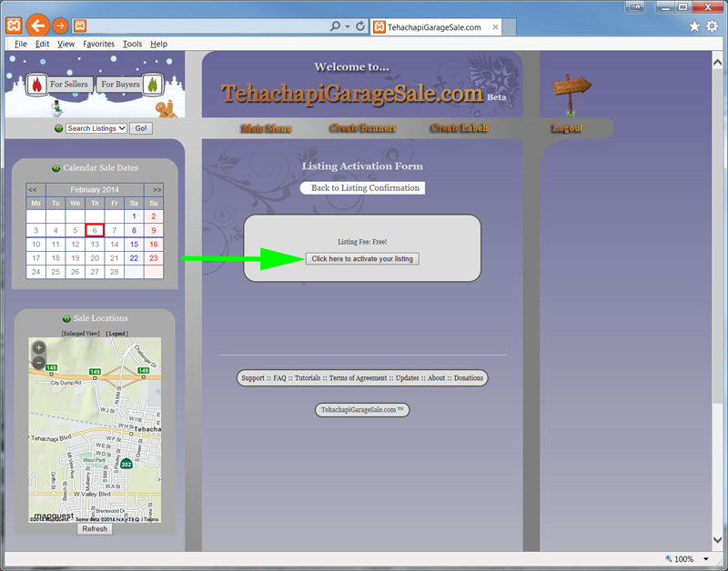Close the TehachapiGarageSale.com tab
728x571 pixels.
coord(495,27)
